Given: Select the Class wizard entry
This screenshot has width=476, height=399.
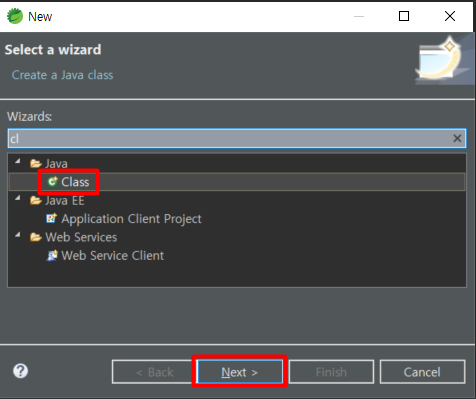Looking at the screenshot, I should click(x=237, y=182).
